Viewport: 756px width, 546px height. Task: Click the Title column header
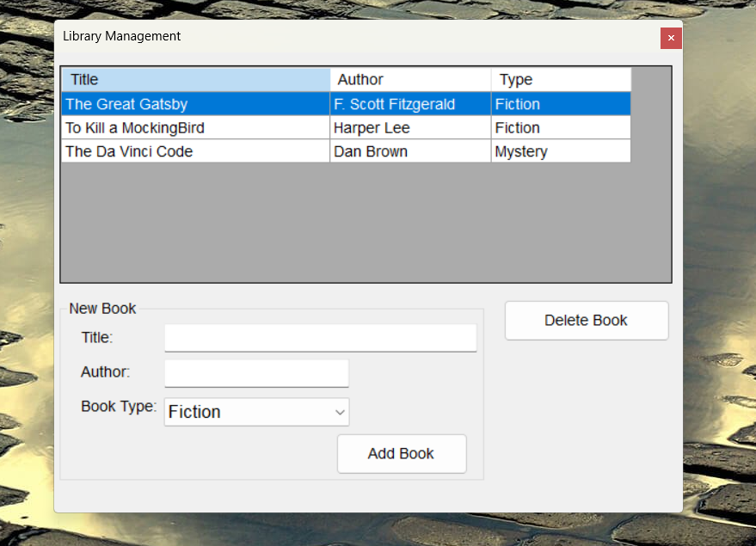195,80
